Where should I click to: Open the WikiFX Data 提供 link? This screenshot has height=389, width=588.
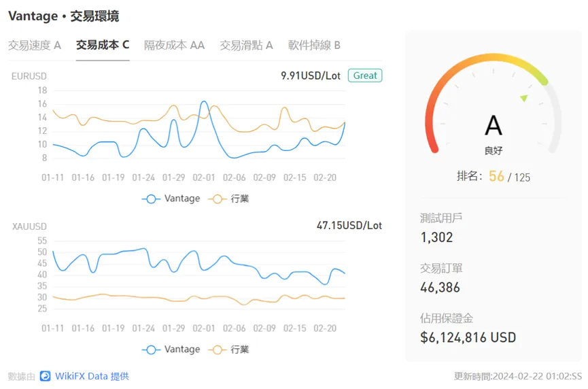pos(92,376)
